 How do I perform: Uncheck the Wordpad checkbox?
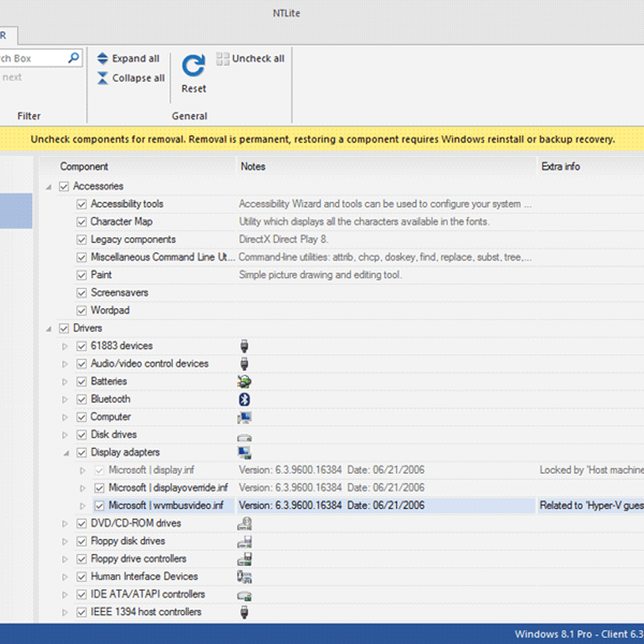[82, 310]
